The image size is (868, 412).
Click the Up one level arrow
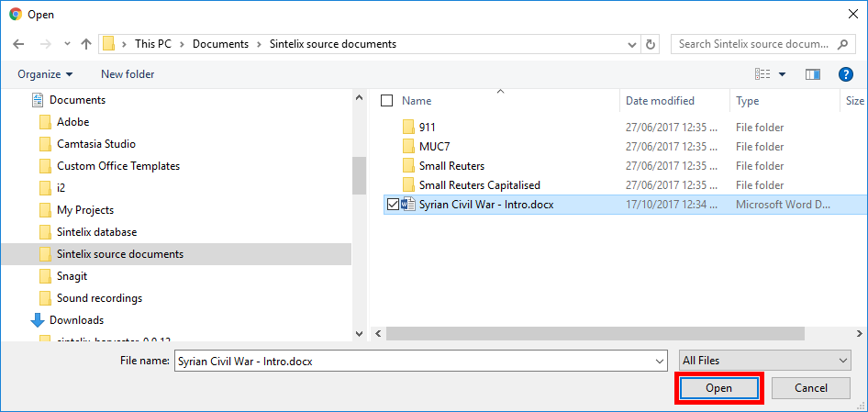point(86,44)
